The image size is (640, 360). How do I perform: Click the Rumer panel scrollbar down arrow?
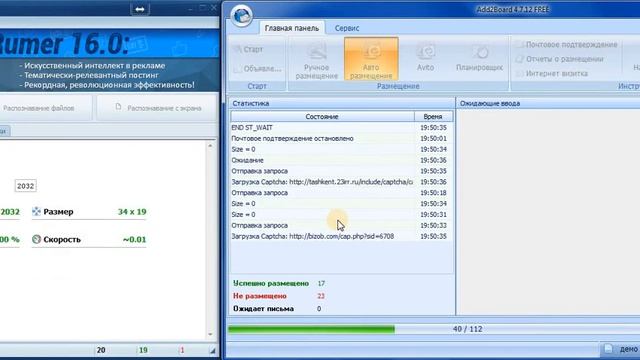click(210, 334)
